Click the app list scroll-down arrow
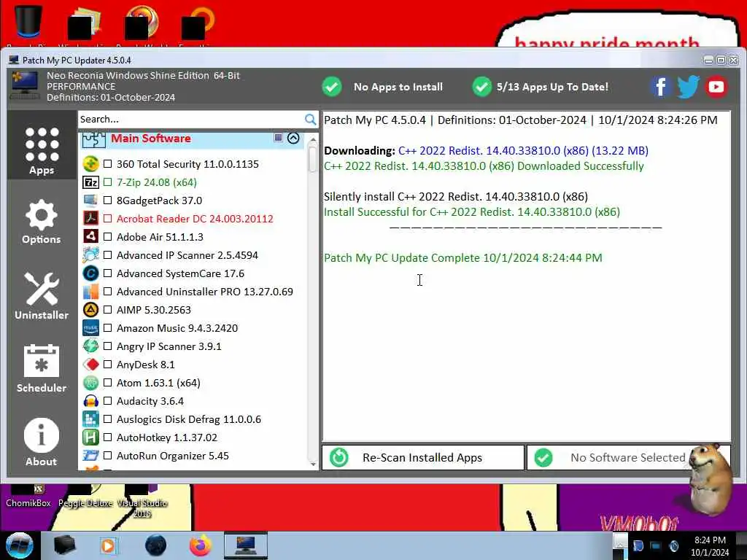The height and width of the screenshot is (560, 747). click(x=313, y=464)
